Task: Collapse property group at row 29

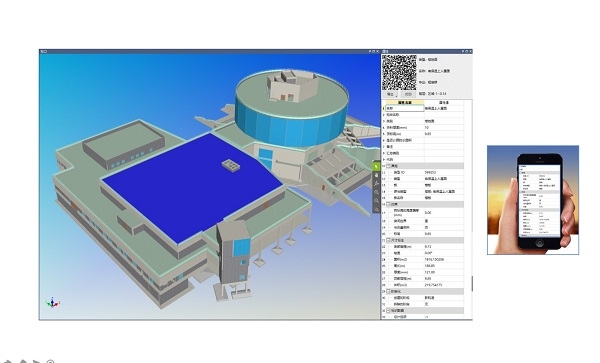Action: (388, 291)
